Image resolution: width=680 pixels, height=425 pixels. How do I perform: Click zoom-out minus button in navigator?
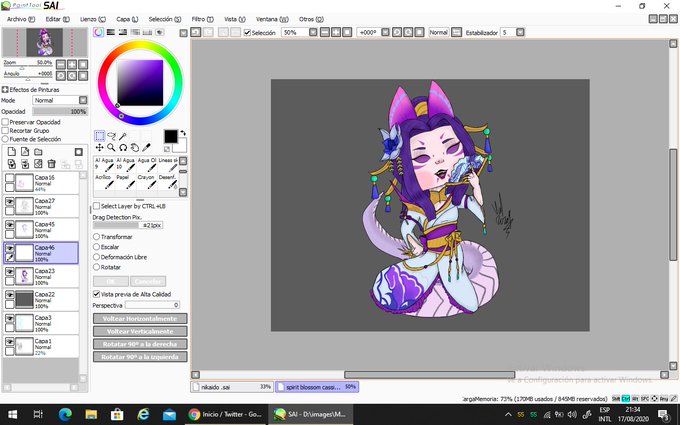(61, 65)
